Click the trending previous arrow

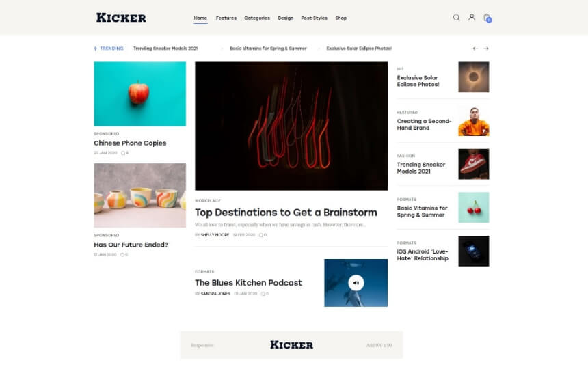pyautogui.click(x=475, y=49)
